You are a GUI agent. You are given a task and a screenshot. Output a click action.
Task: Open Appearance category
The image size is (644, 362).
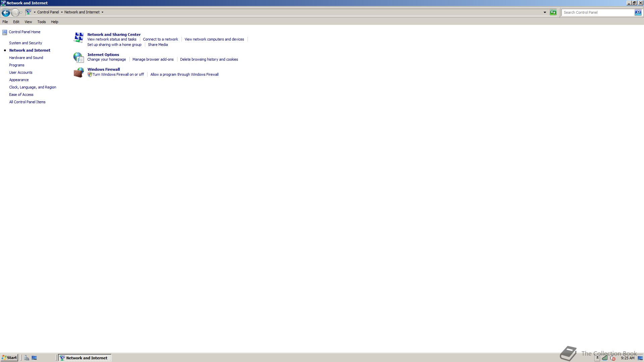click(x=19, y=80)
